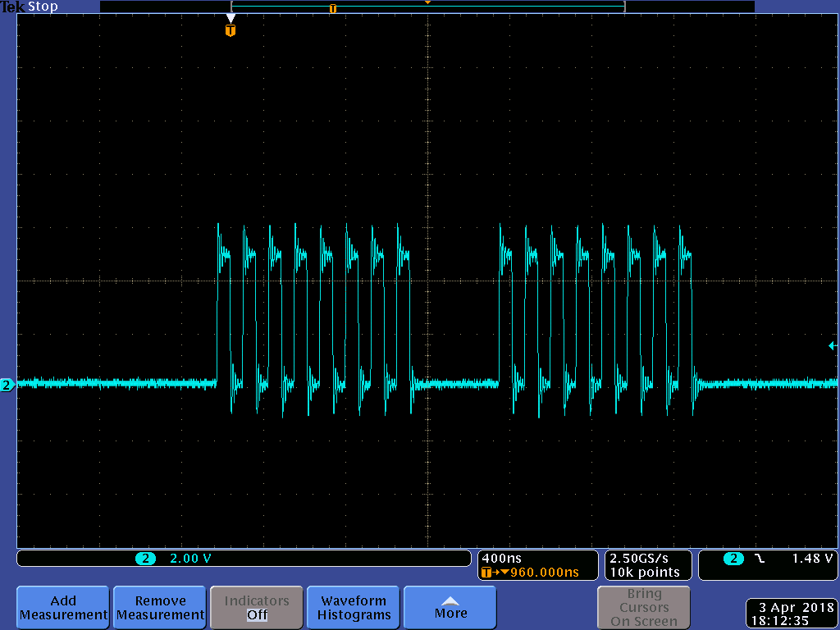
Task: Toggle Waveform Histograms
Action: click(352, 607)
